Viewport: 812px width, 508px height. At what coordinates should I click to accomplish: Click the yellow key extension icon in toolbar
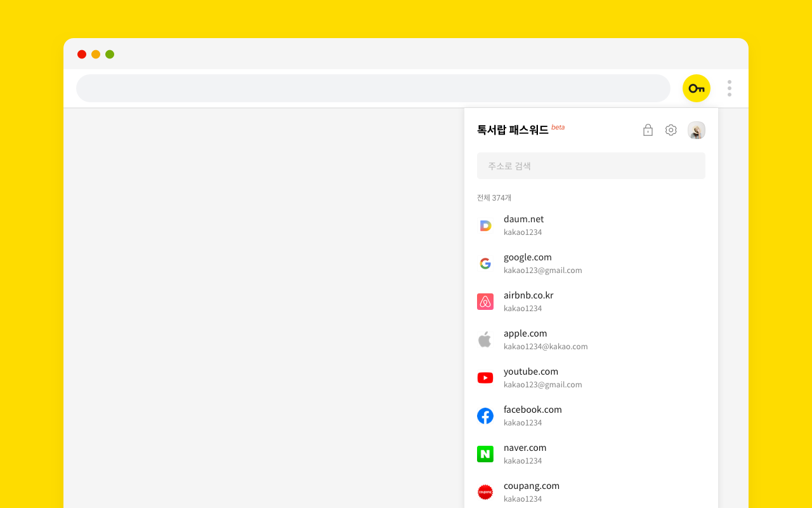pyautogui.click(x=696, y=88)
